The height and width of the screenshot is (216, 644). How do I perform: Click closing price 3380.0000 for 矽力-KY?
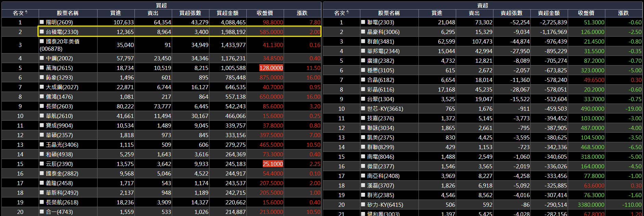pyautogui.click(x=591, y=205)
